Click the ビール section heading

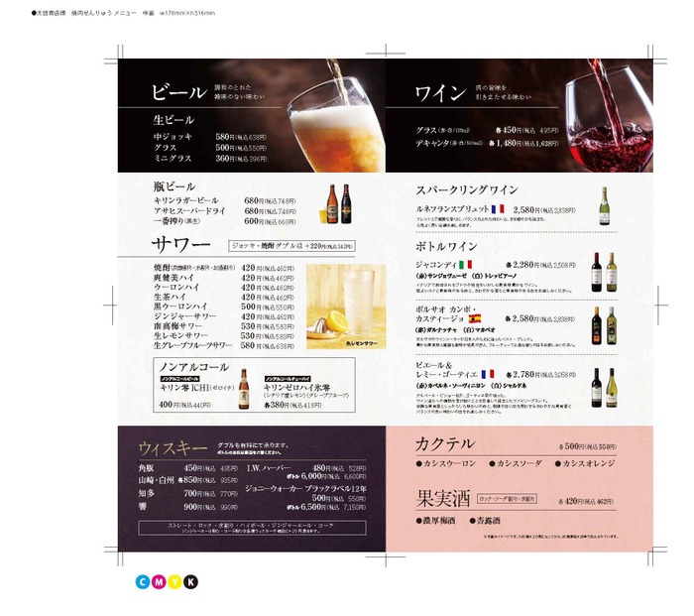pyautogui.click(x=178, y=93)
